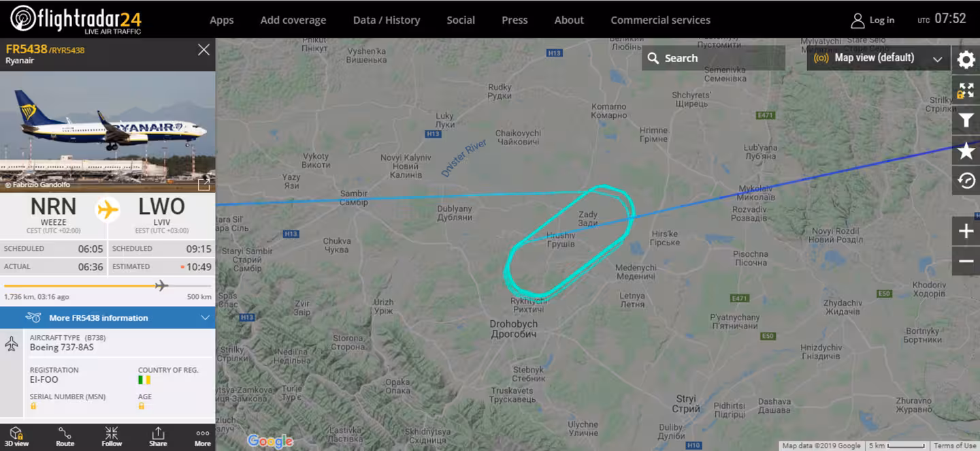Open 3D view of flight

coord(16,437)
